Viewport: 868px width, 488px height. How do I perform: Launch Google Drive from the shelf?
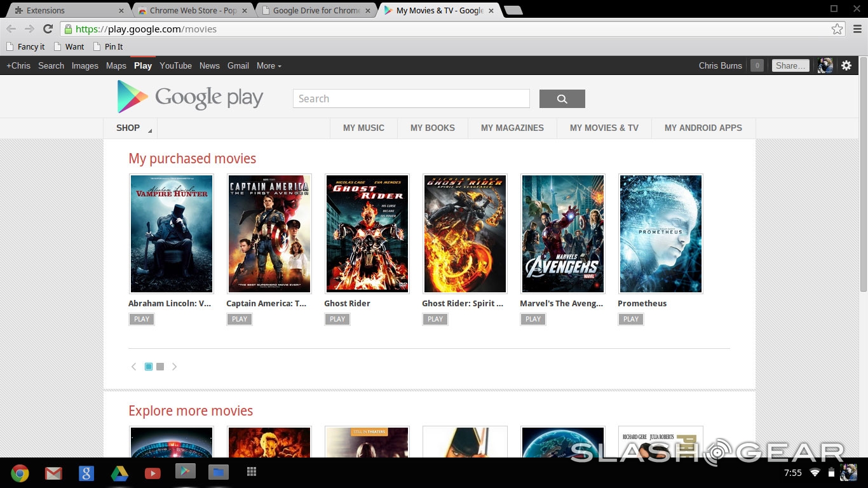119,473
